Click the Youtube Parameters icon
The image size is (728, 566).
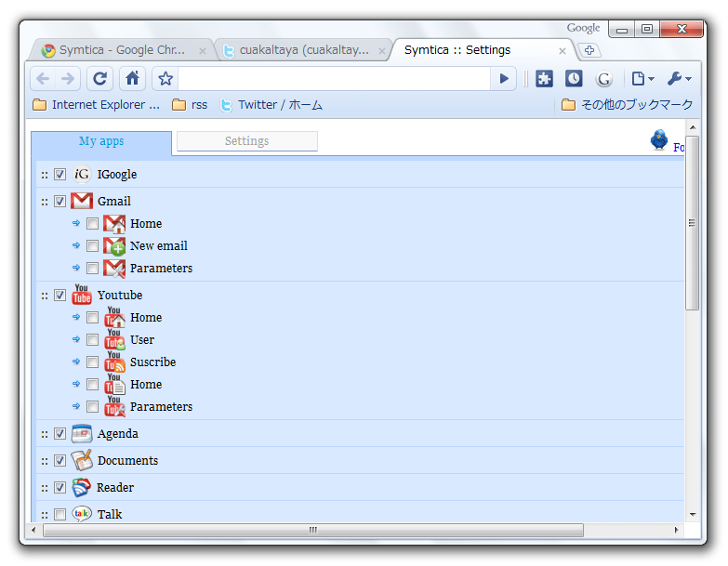point(114,406)
